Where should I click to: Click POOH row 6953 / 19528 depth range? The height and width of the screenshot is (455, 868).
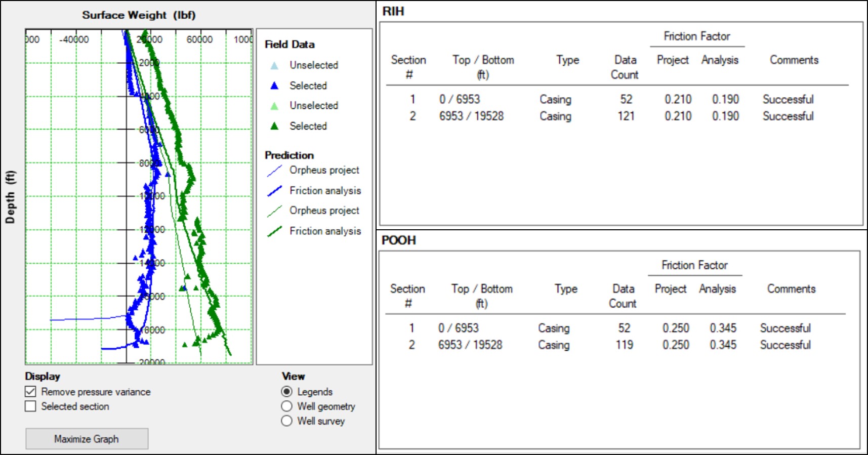point(470,345)
